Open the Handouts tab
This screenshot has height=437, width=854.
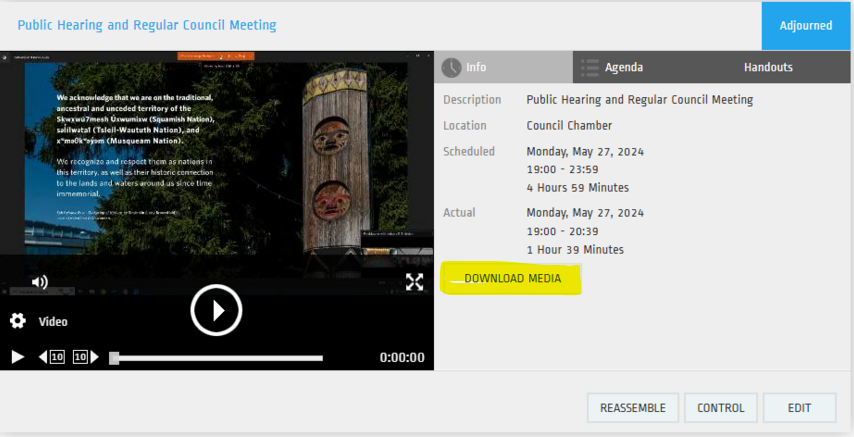[768, 67]
